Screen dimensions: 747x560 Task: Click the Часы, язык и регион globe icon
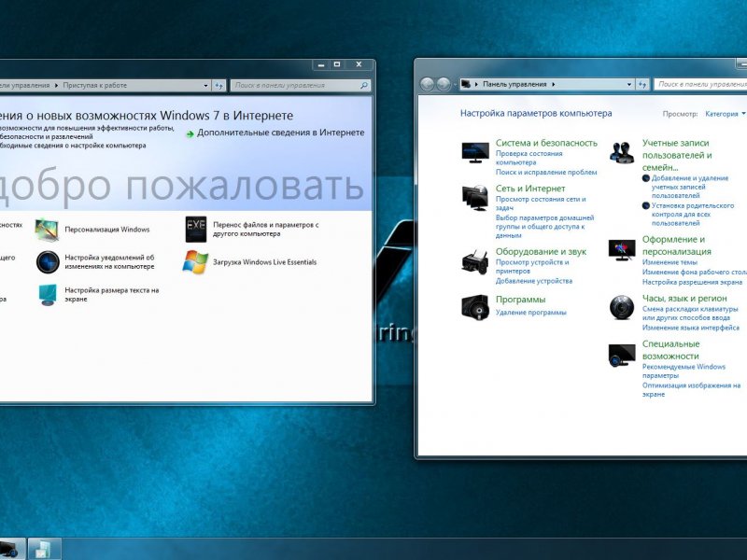[x=622, y=307]
